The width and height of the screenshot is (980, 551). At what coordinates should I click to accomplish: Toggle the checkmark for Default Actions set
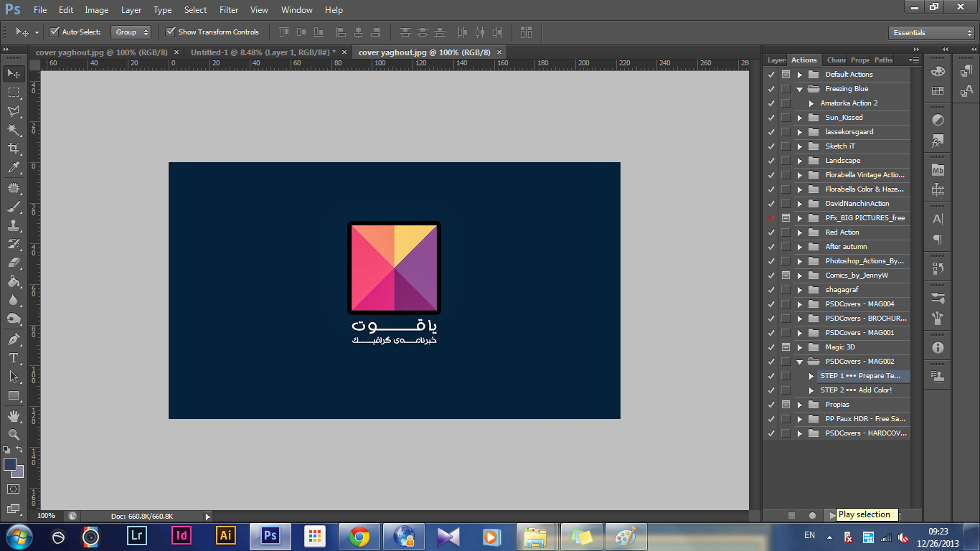[771, 75]
